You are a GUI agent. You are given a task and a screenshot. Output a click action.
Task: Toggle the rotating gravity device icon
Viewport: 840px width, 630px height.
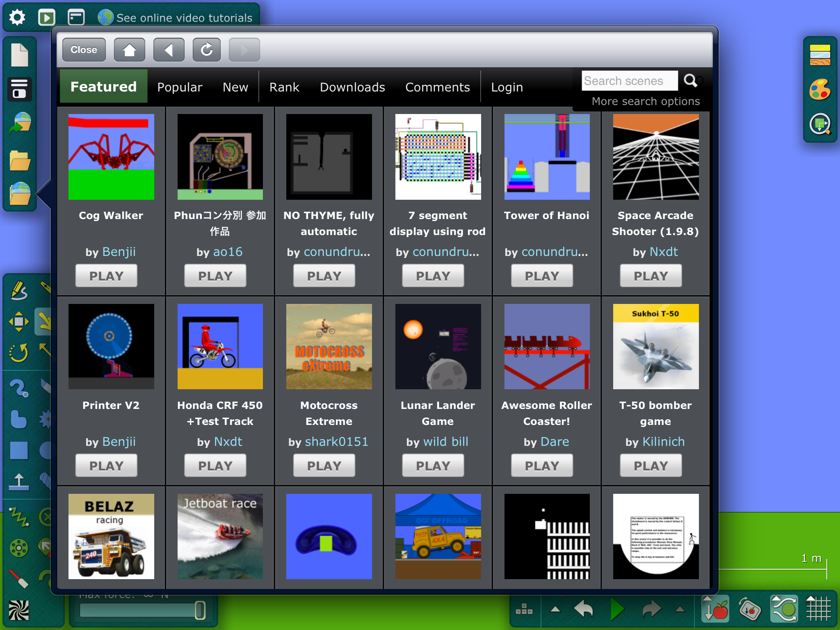coord(750,609)
